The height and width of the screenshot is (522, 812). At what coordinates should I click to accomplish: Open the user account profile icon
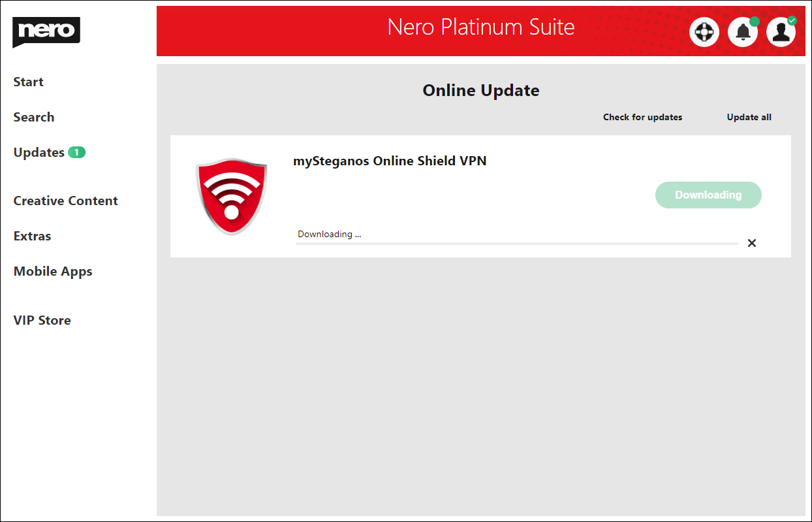tap(781, 31)
